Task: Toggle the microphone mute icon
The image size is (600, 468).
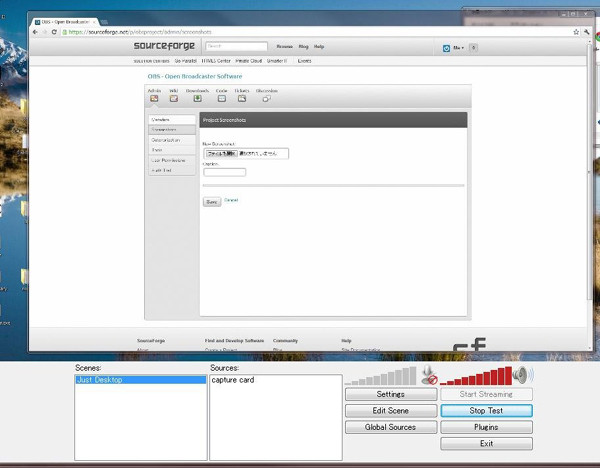Action: 429,375
